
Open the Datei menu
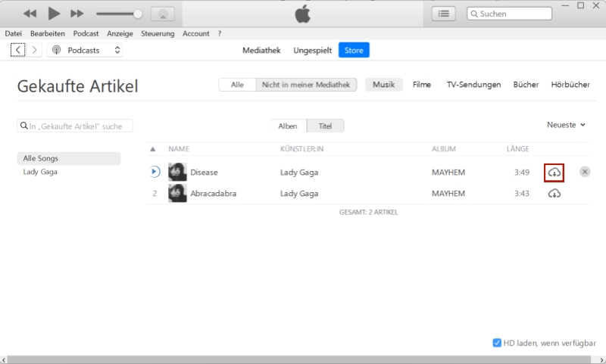(13, 33)
